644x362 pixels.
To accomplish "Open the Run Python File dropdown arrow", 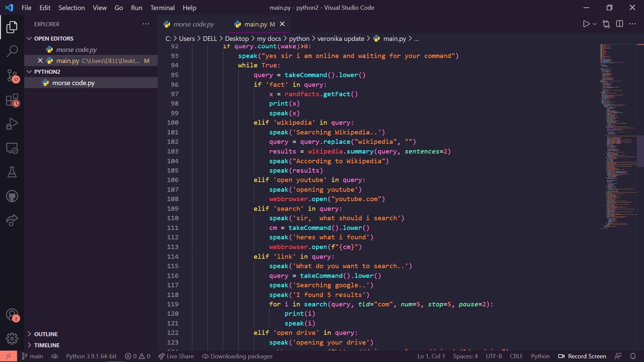I will click(x=595, y=24).
